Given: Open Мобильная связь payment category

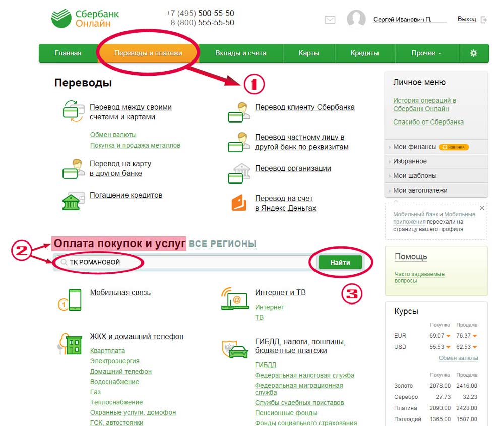Looking at the screenshot, I should (x=120, y=292).
